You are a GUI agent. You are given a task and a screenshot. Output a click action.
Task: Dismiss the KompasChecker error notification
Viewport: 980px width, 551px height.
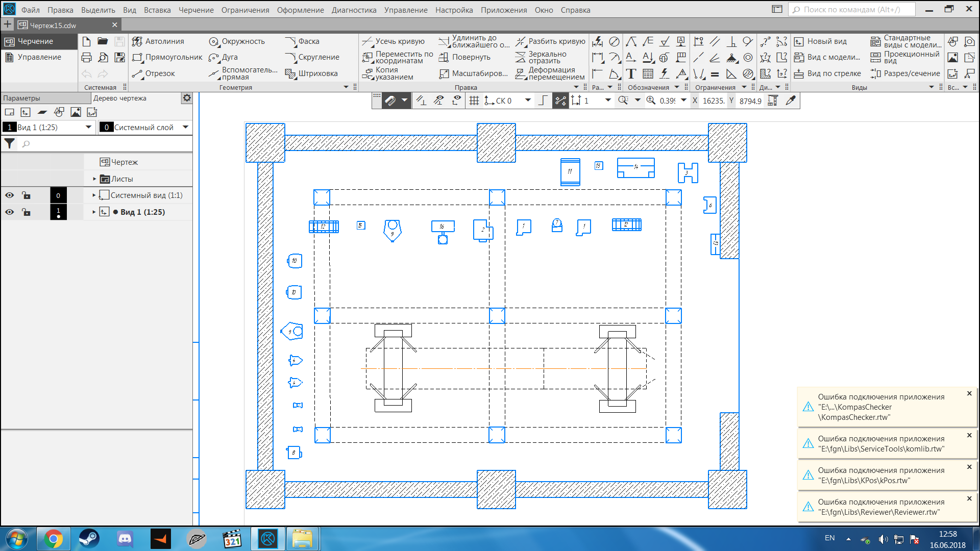969,393
